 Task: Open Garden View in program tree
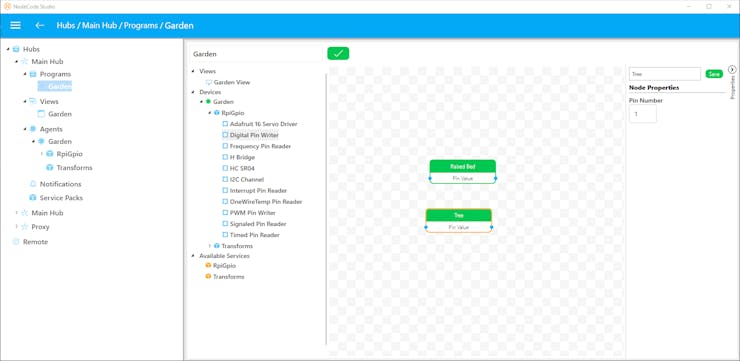pos(232,82)
